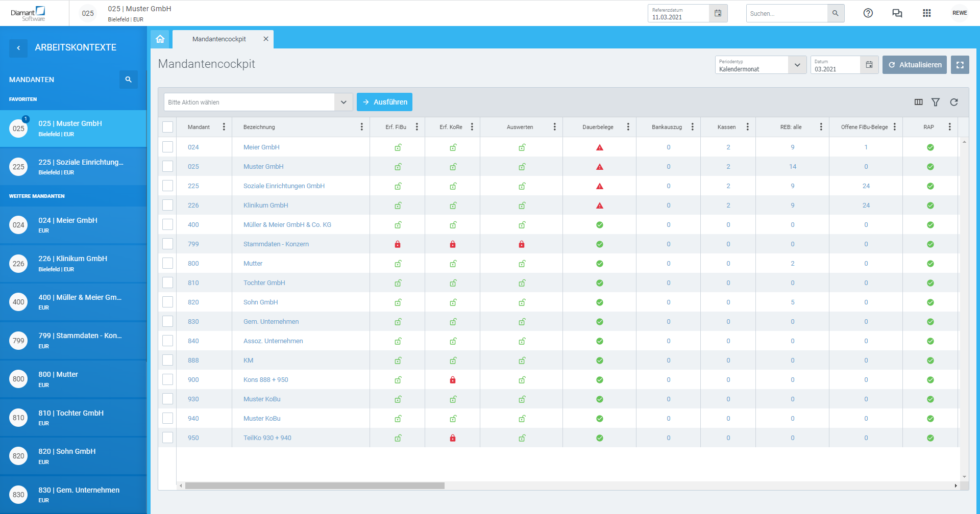This screenshot has height=514, width=980.
Task: Open the home tab icon
Action: 160,39
